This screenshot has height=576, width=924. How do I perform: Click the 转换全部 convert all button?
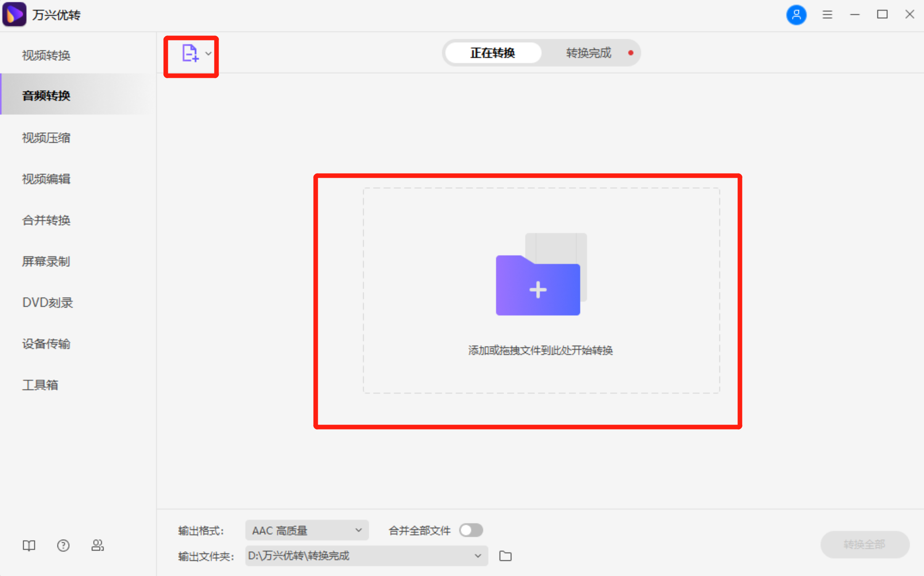tap(864, 544)
